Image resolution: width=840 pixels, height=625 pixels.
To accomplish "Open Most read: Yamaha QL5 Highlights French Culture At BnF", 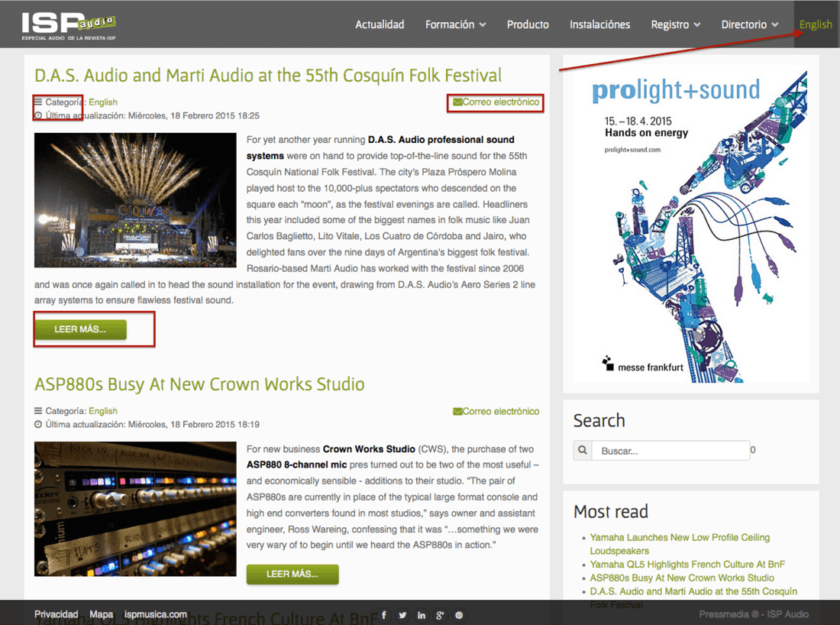I will [687, 565].
